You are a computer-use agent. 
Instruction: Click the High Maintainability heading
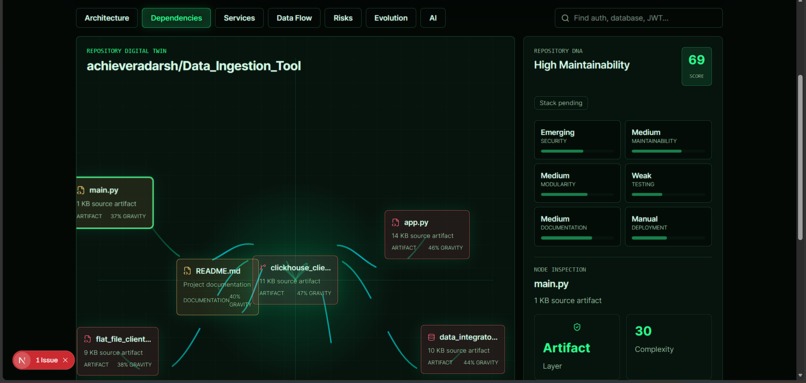[x=581, y=65]
